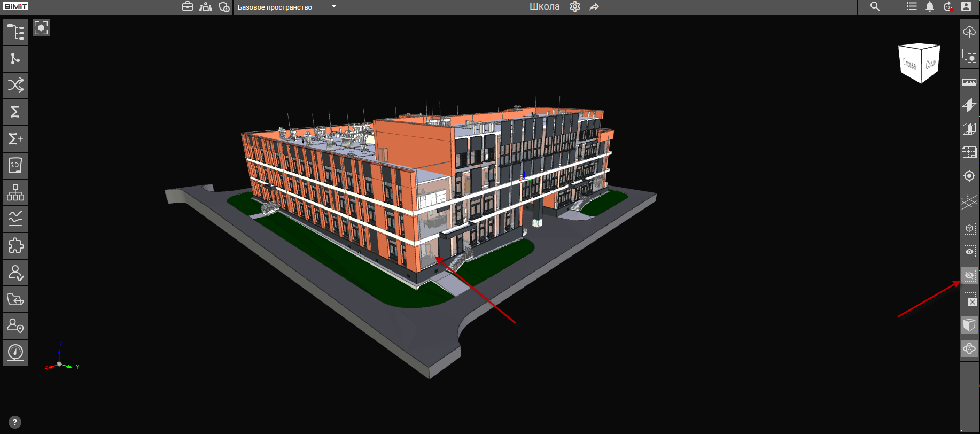The height and width of the screenshot is (434, 980).
Task: Open the list menu in header
Action: click(912, 6)
